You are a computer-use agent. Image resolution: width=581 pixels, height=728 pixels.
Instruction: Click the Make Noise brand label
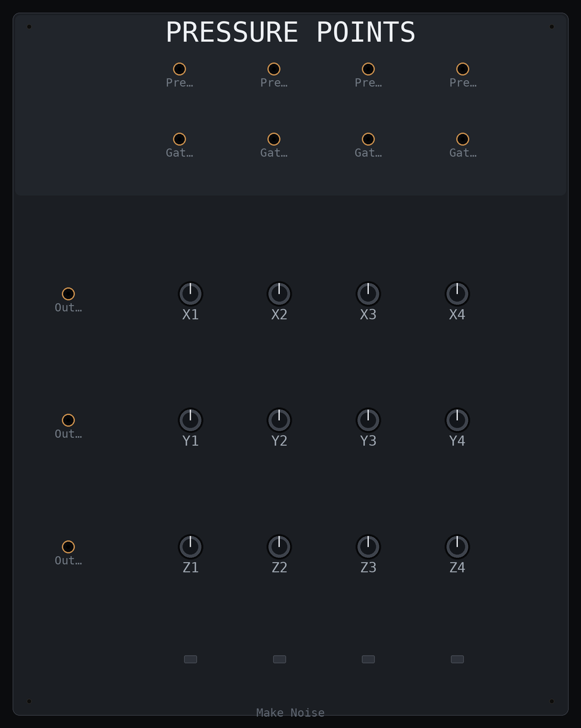[290, 713]
